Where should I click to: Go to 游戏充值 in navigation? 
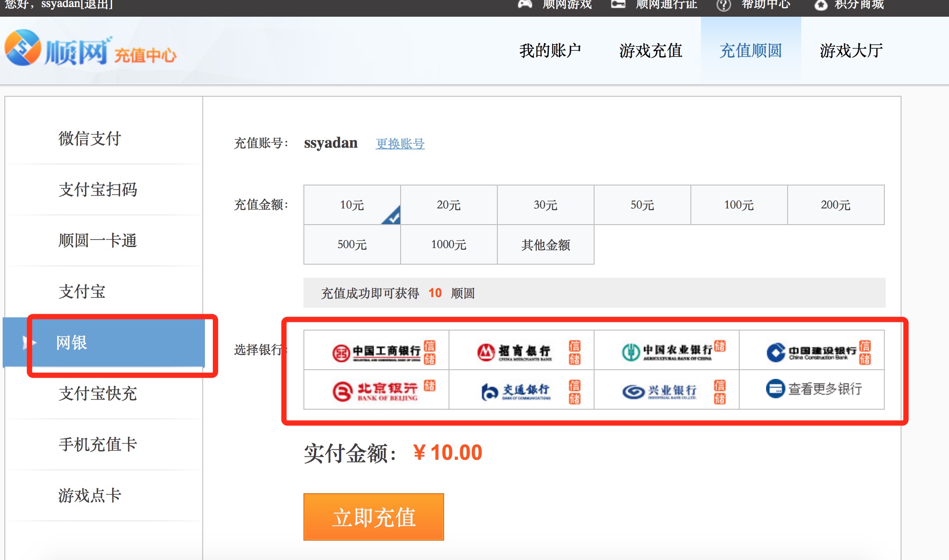650,51
